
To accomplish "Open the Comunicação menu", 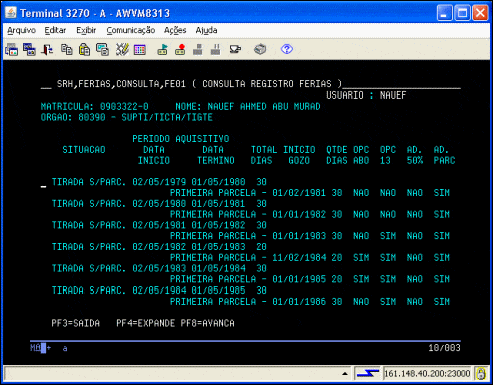I will (x=131, y=30).
